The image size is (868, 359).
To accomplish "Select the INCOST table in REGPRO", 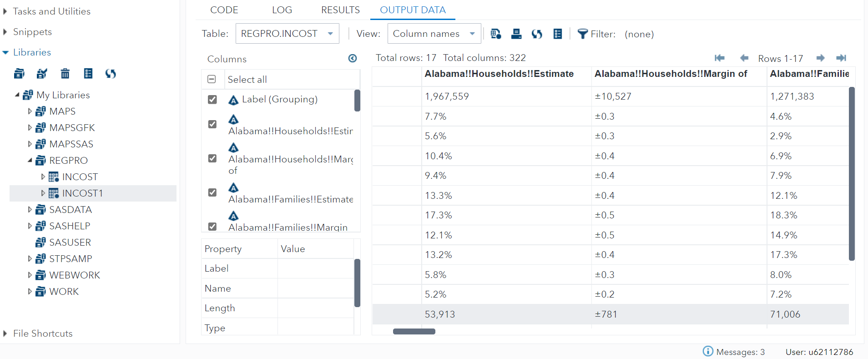I will click(x=80, y=177).
